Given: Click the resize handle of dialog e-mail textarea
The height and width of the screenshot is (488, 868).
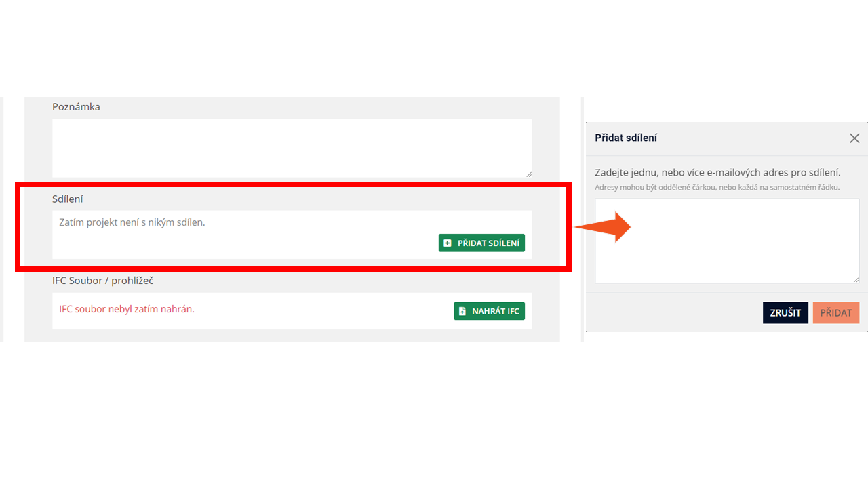Looking at the screenshot, I should [856, 279].
